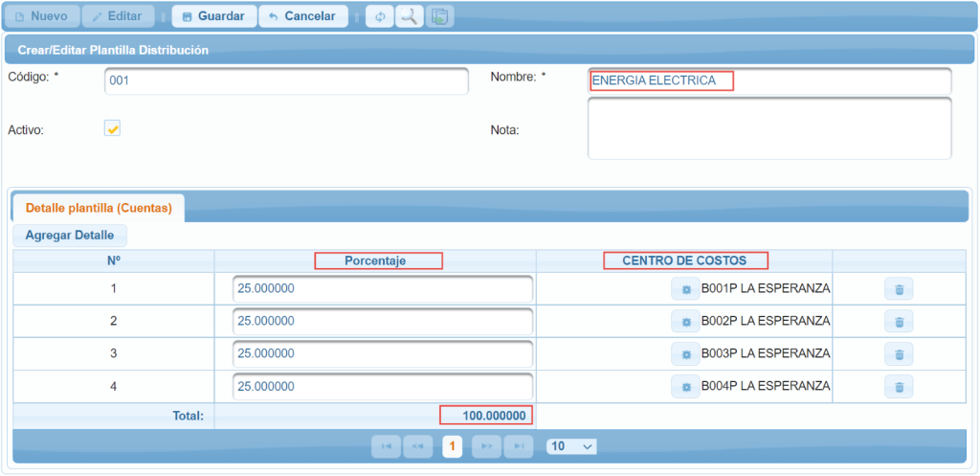Click Agregar Detalle button
Screen dimensions: 980x476
[69, 236]
